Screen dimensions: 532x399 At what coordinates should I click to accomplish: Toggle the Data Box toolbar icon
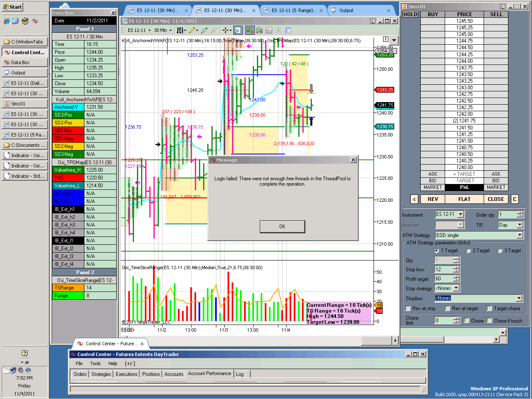238,30
